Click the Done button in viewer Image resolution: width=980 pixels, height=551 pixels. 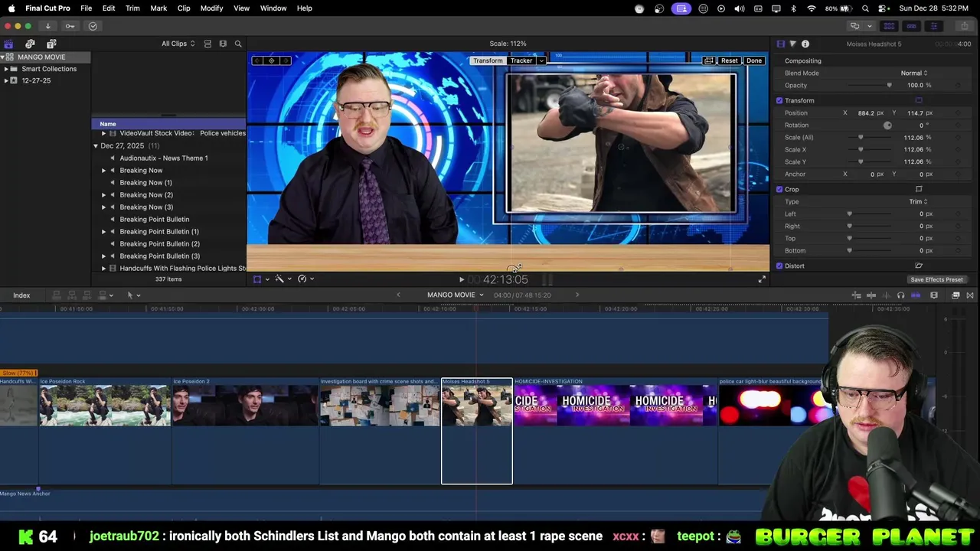(754, 60)
